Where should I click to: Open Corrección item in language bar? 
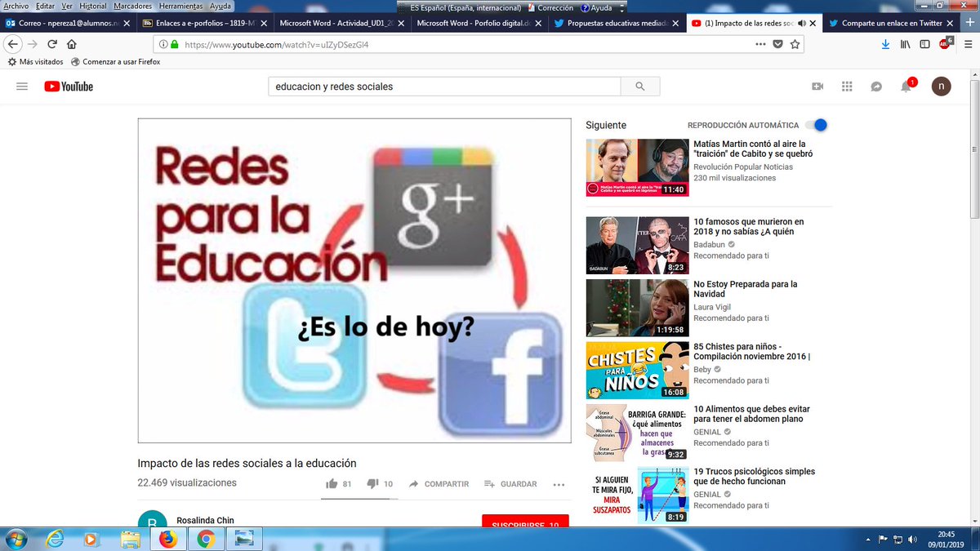550,7
